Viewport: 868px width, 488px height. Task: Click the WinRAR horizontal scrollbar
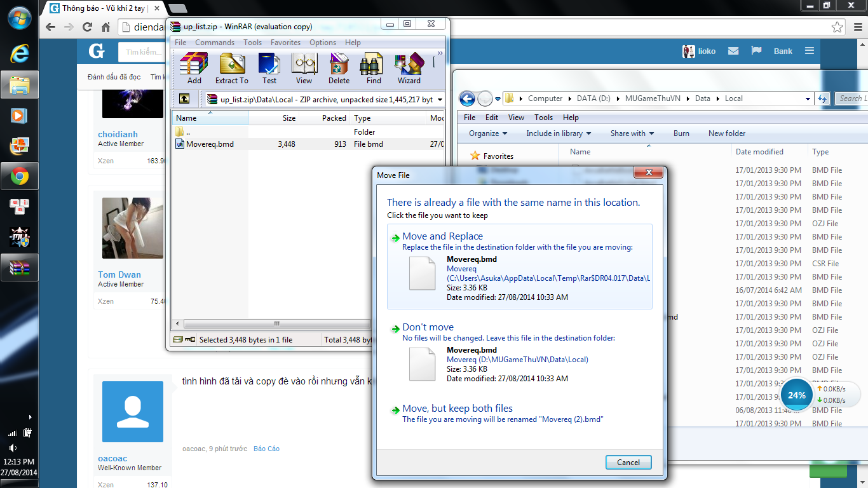pyautogui.click(x=276, y=323)
